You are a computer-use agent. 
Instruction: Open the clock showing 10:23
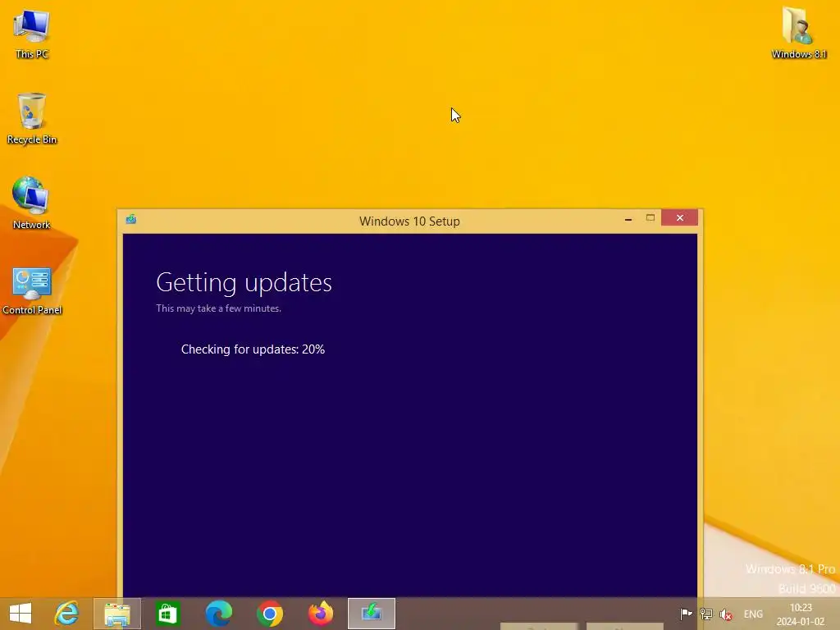click(x=801, y=614)
